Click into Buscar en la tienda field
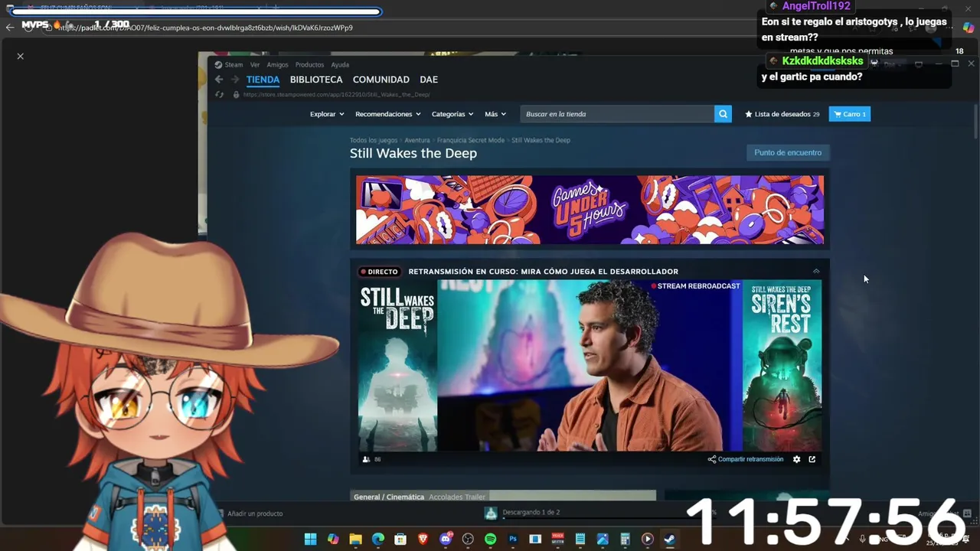 (x=617, y=114)
